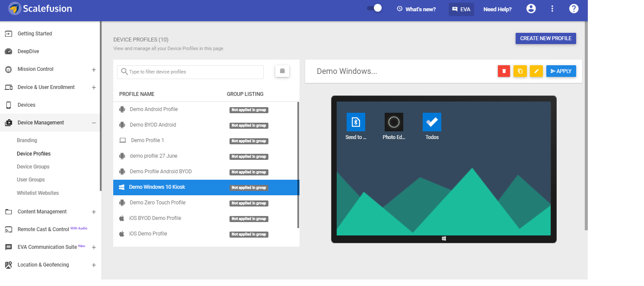
Task: Click Windows start button in preview
Action: (444, 238)
